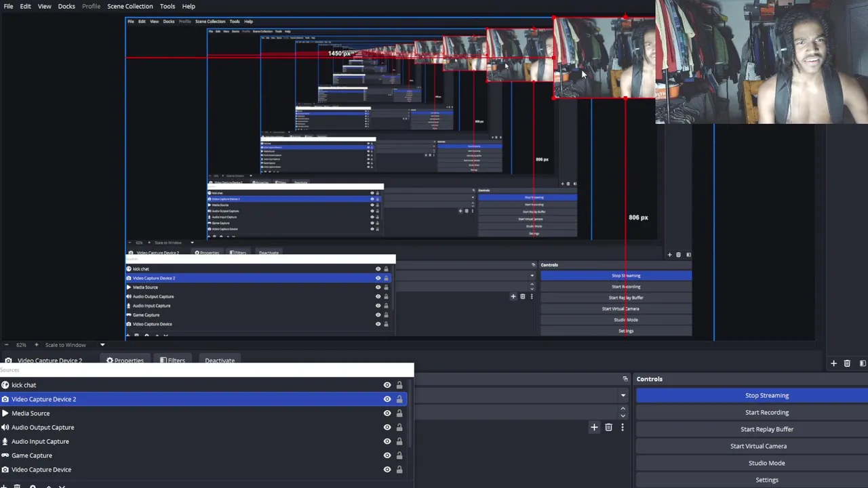This screenshot has width=868, height=488.
Task: Select the Audio Output Capture speaker icon
Action: click(x=5, y=428)
